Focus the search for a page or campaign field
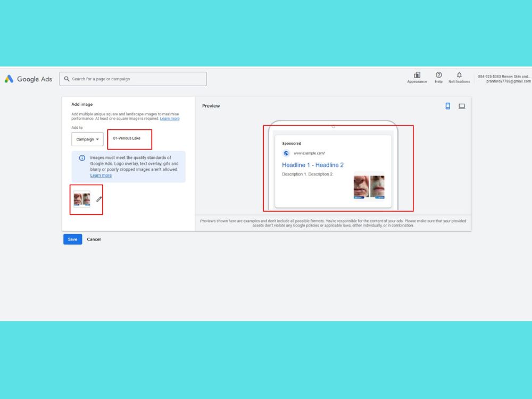Image resolution: width=532 pixels, height=399 pixels. point(133,79)
